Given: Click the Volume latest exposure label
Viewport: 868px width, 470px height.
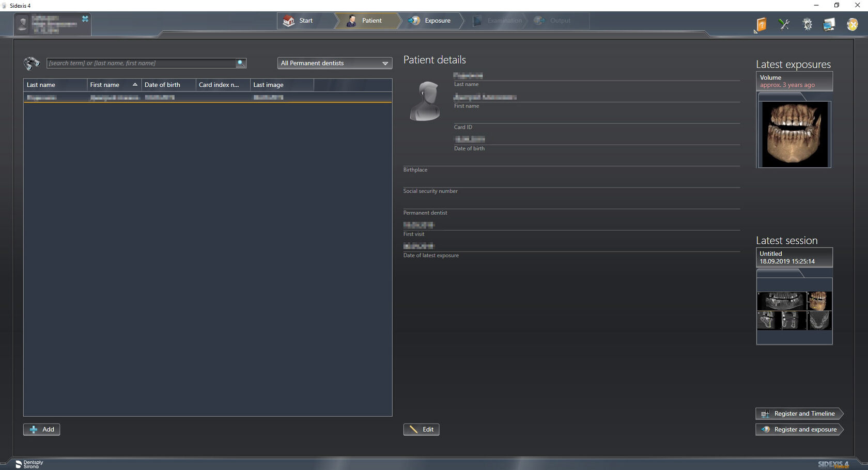Looking at the screenshot, I should [x=794, y=81].
